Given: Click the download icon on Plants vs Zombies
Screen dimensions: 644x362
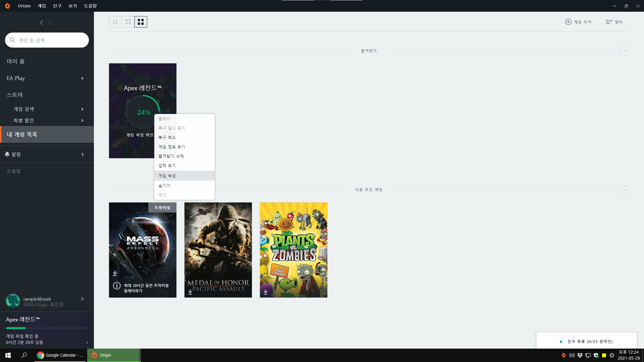Looking at the screenshot, I should click(266, 292).
